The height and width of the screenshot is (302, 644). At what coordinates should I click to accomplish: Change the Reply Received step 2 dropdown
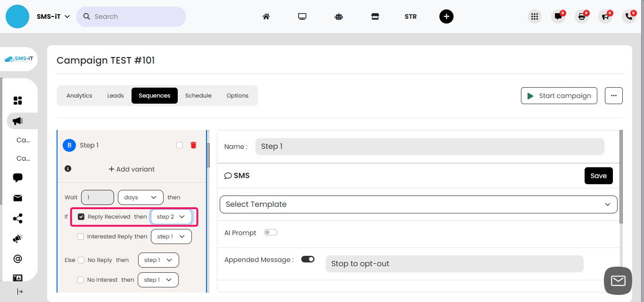coord(171,217)
